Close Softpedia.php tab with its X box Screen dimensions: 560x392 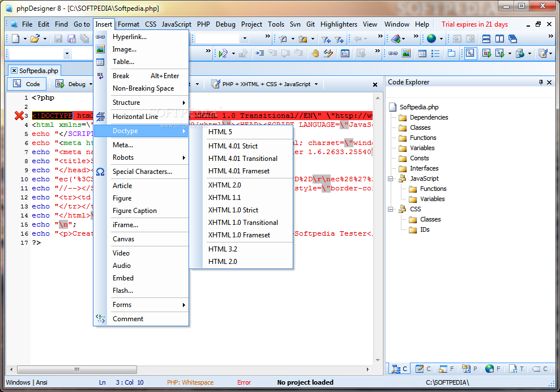[x=14, y=71]
